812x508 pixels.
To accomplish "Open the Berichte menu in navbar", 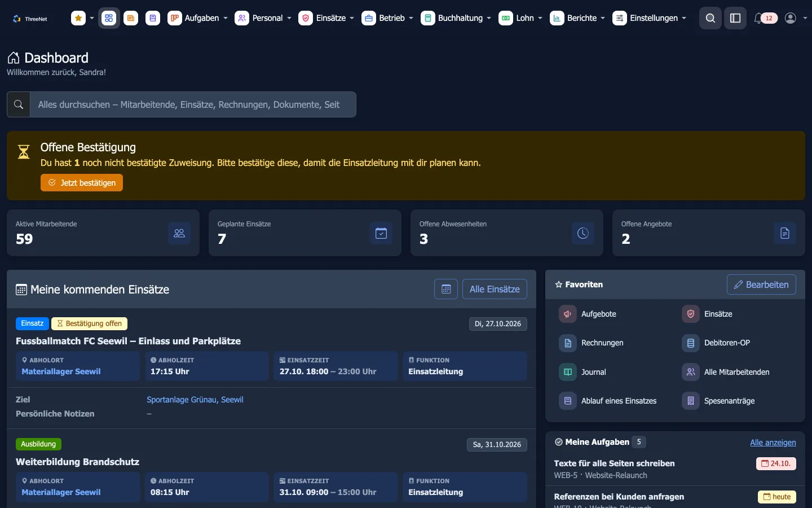I will [577, 18].
